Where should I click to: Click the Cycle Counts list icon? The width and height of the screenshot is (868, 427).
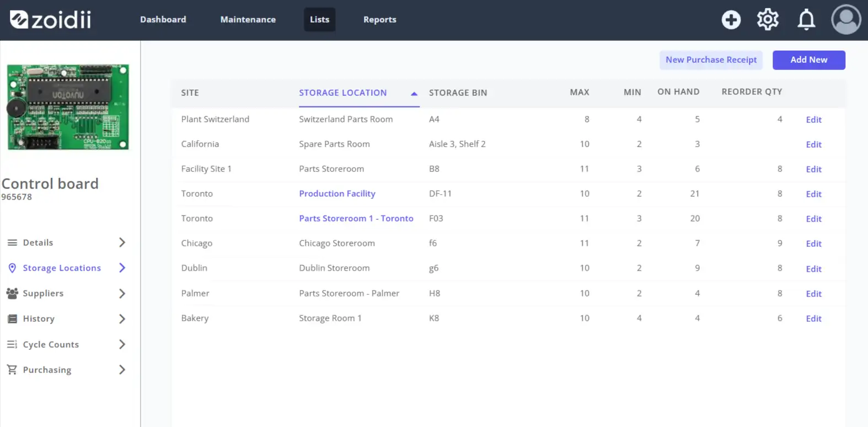click(x=12, y=344)
